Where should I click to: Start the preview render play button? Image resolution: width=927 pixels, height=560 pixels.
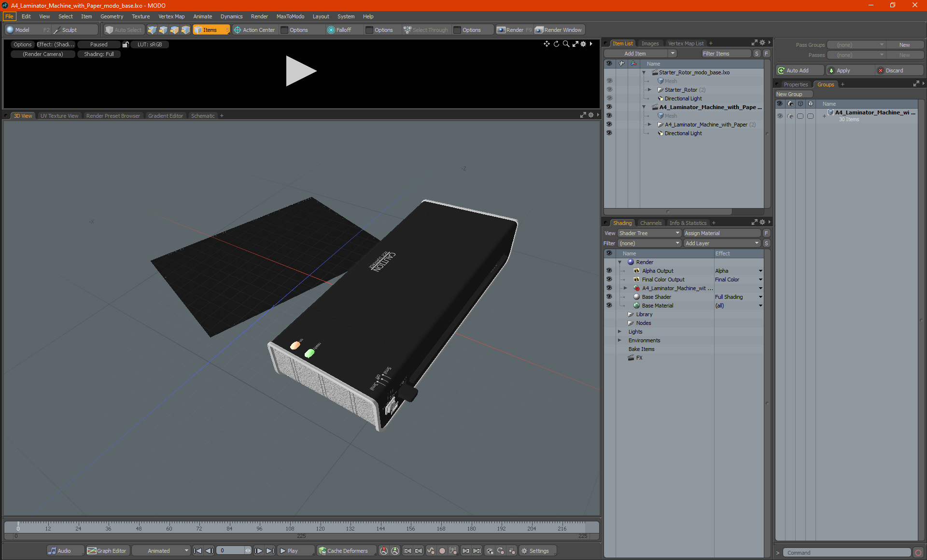click(301, 71)
